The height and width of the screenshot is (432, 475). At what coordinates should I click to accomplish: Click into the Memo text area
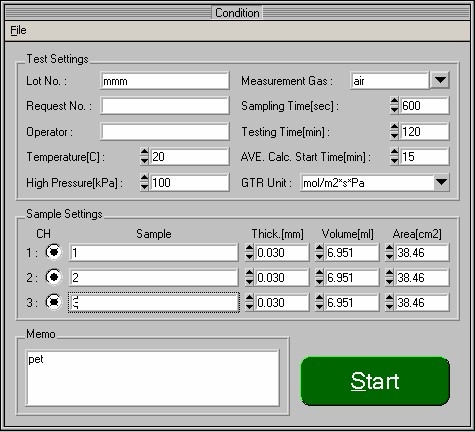point(152,378)
